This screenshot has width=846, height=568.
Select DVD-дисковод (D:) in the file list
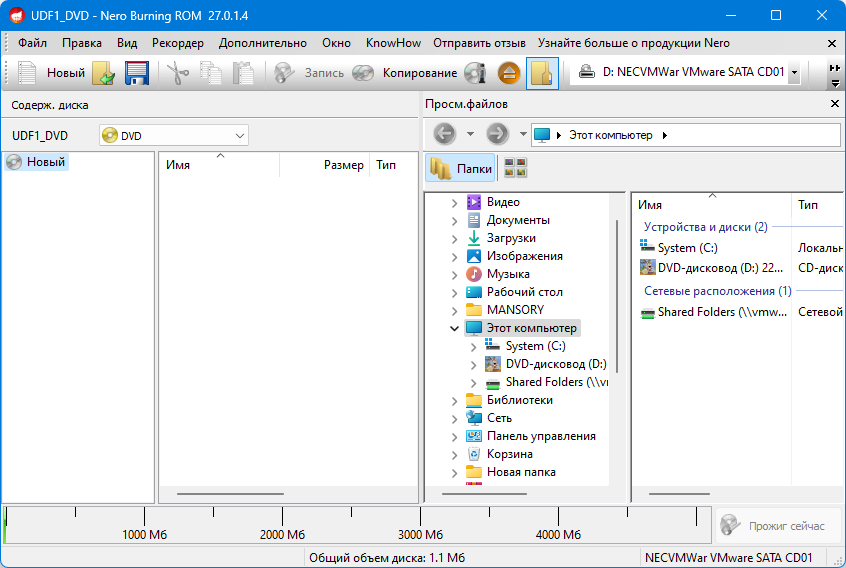(x=715, y=267)
